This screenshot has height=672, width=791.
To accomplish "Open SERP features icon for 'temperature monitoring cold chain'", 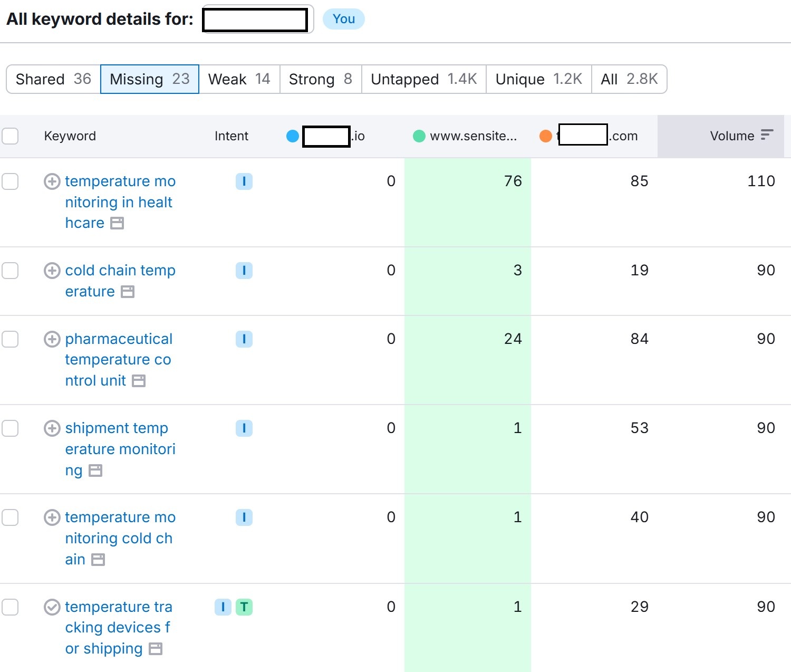I will [98, 560].
